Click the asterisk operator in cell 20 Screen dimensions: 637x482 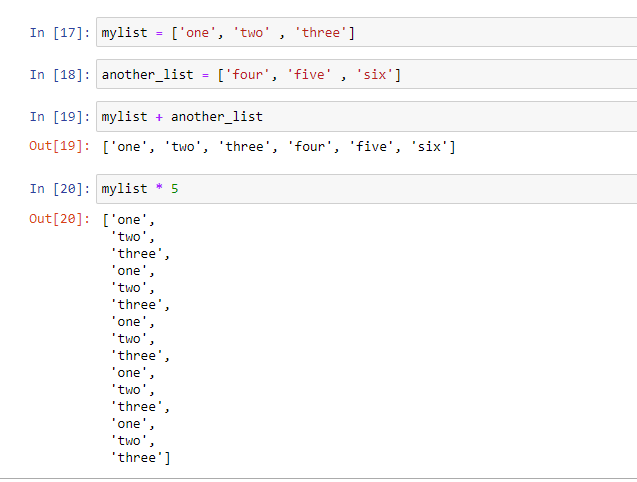click(x=158, y=189)
